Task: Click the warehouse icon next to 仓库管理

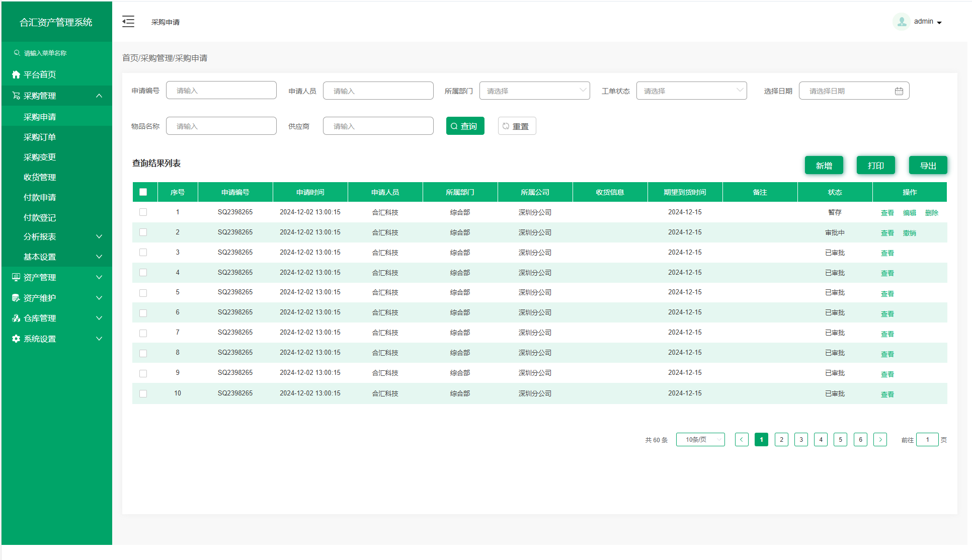Action: click(16, 318)
